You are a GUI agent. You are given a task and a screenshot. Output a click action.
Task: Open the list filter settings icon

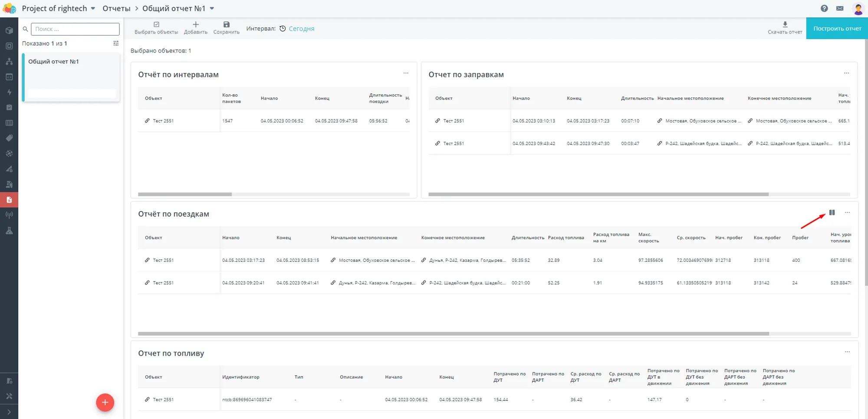(x=116, y=43)
